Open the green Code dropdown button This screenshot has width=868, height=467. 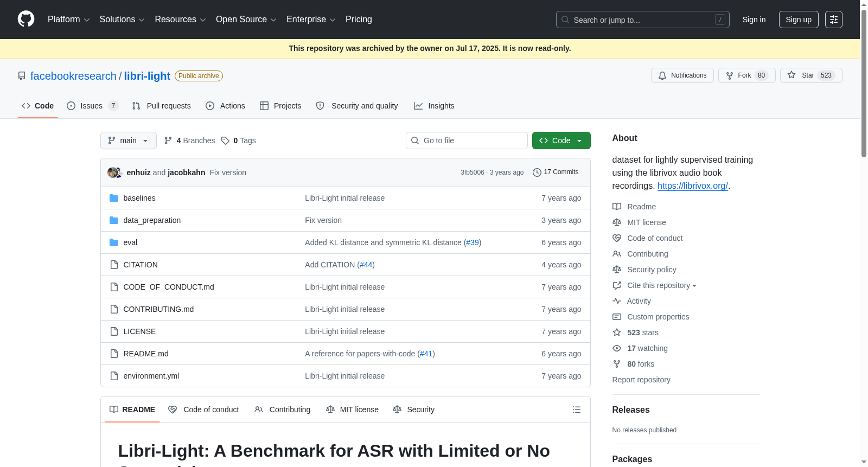[561, 140]
